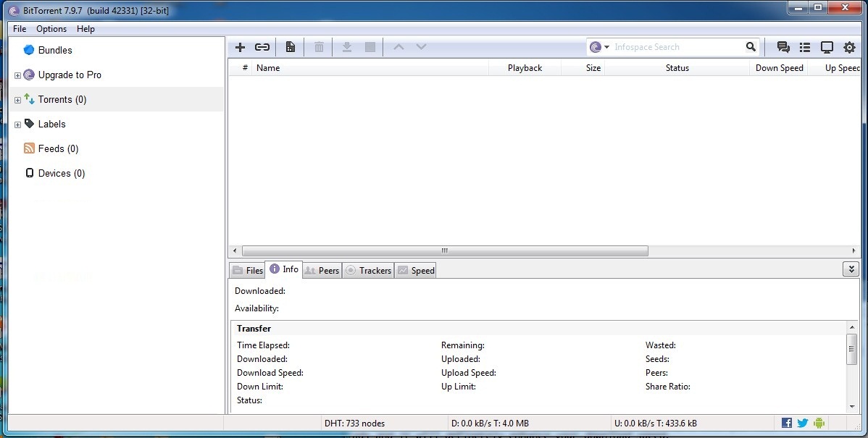This screenshot has height=438, width=868.
Task: Collapse the detail pane with double-chevron button
Action: pos(851,269)
